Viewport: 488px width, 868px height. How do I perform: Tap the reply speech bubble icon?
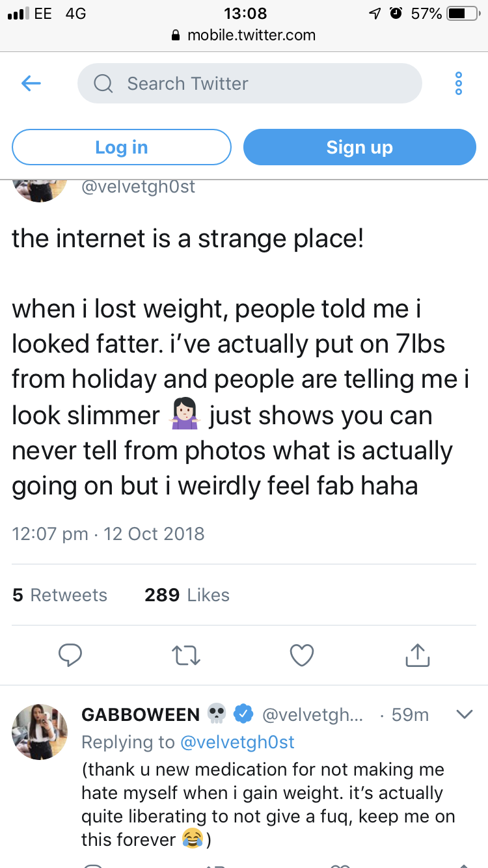pyautogui.click(x=70, y=655)
